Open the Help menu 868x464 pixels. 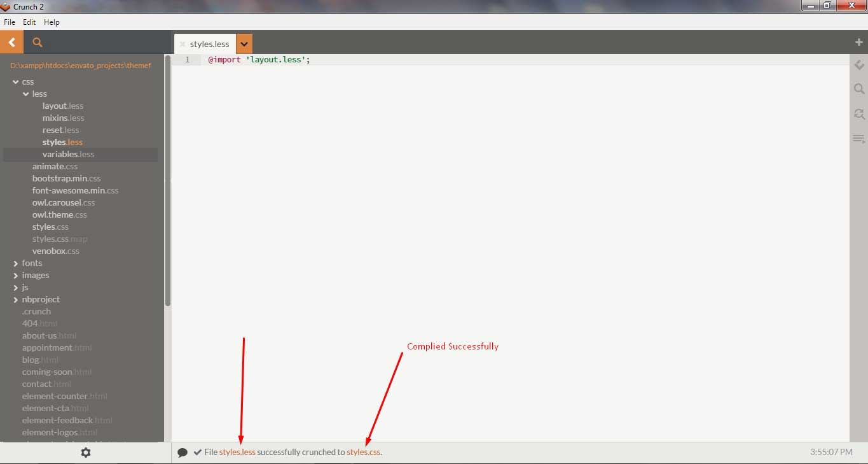52,22
